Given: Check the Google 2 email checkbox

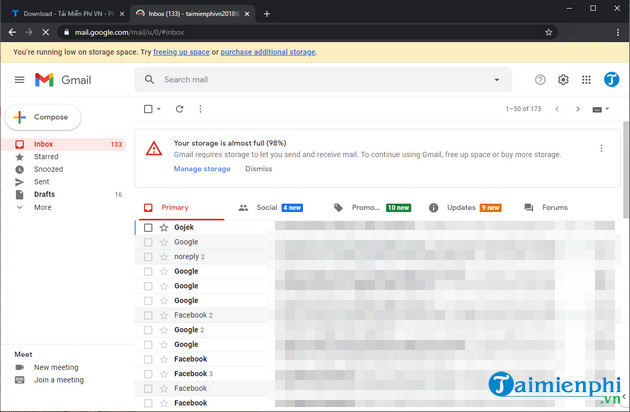Looking at the screenshot, I should (148, 330).
